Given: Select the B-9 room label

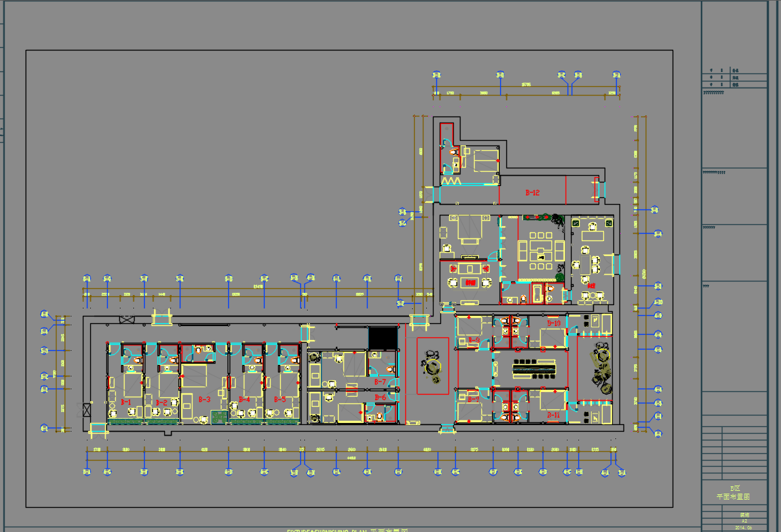Looking at the screenshot, I should click(473, 399).
